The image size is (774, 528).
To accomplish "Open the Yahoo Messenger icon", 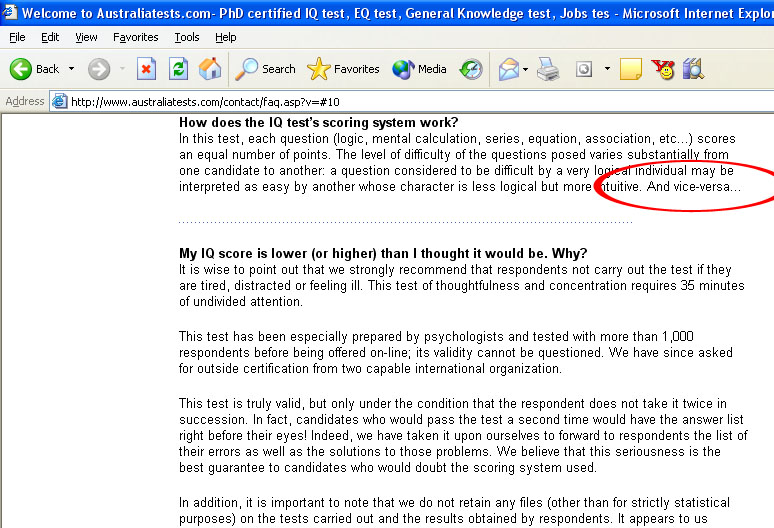I will pos(663,69).
